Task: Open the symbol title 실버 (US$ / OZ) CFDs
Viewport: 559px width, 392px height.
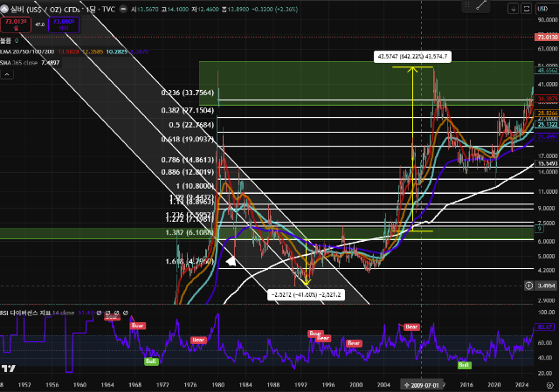Action: (45, 10)
